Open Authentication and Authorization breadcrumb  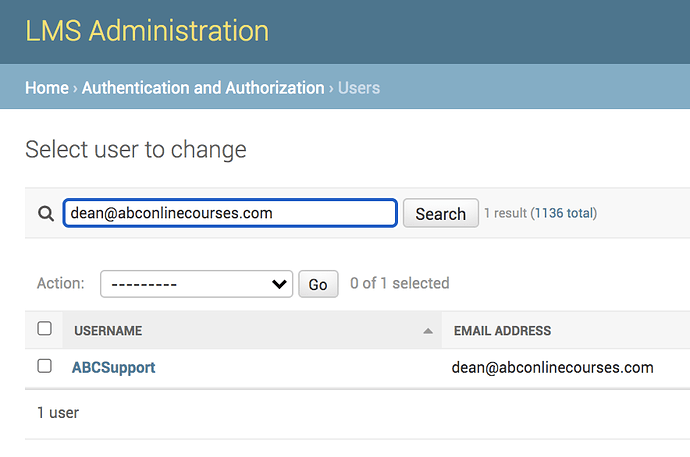pyautogui.click(x=203, y=88)
